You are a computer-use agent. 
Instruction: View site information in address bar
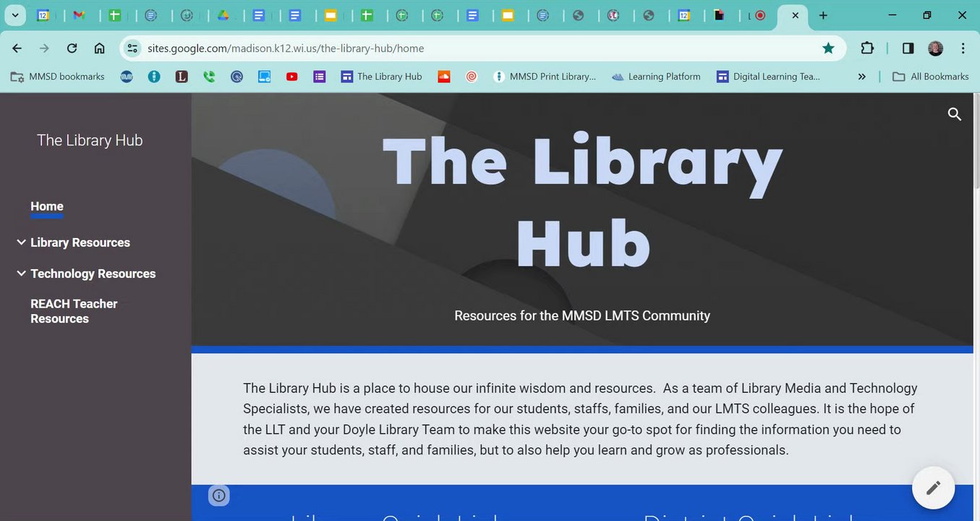click(x=132, y=48)
